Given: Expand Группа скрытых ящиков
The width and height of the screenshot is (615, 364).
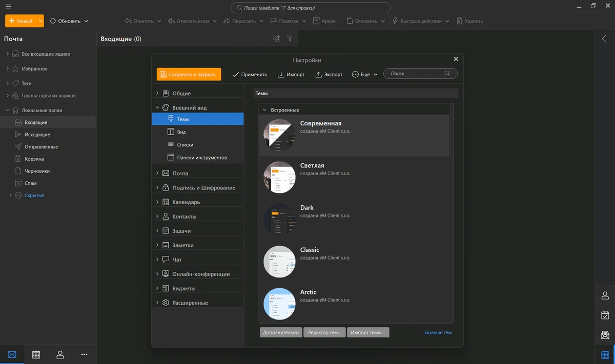Looking at the screenshot, I should (8, 96).
